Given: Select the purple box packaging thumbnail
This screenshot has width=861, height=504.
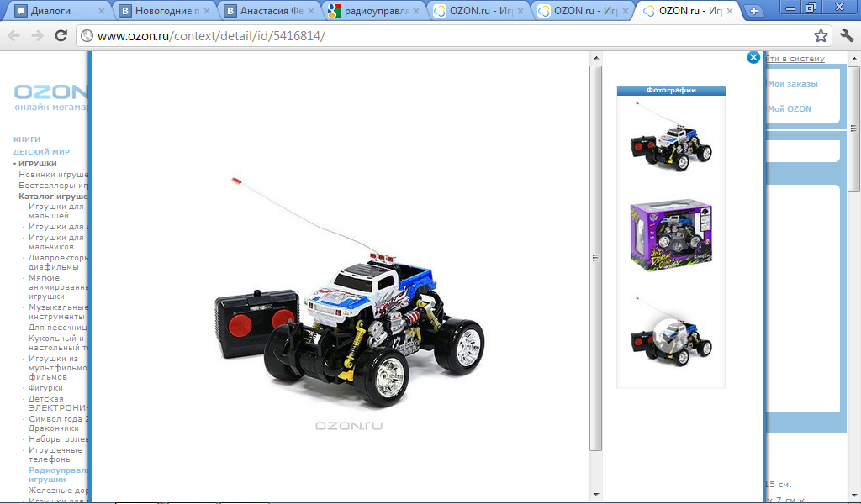Looking at the screenshot, I should 671,235.
